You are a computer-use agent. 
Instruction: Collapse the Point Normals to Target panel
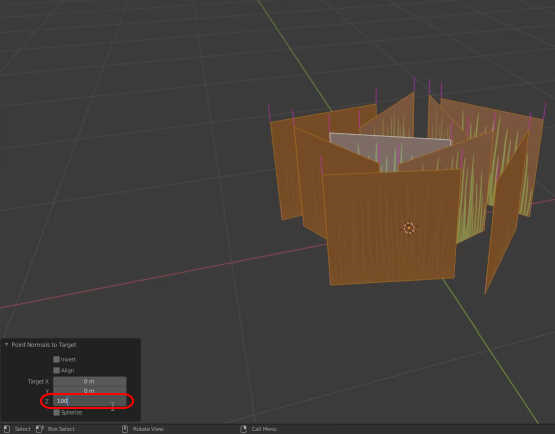coord(6,344)
